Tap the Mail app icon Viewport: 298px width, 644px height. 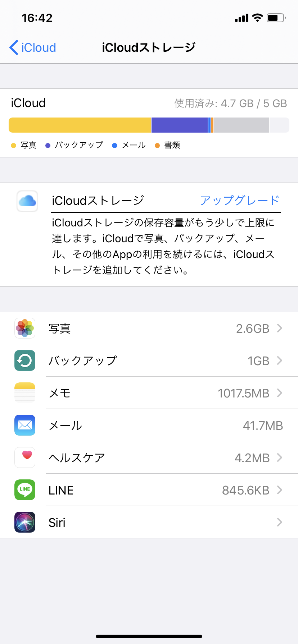25,425
